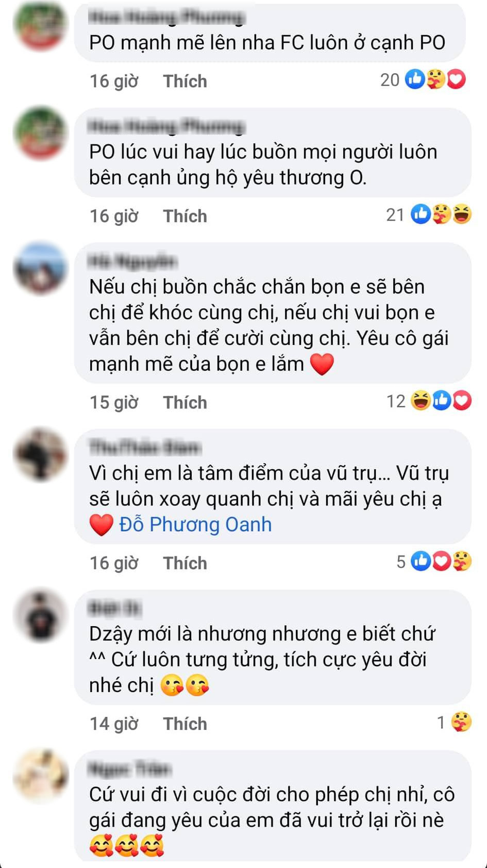
Task: Open avatar beside 'Nếu chị buồn' comment
Action: [x=41, y=268]
